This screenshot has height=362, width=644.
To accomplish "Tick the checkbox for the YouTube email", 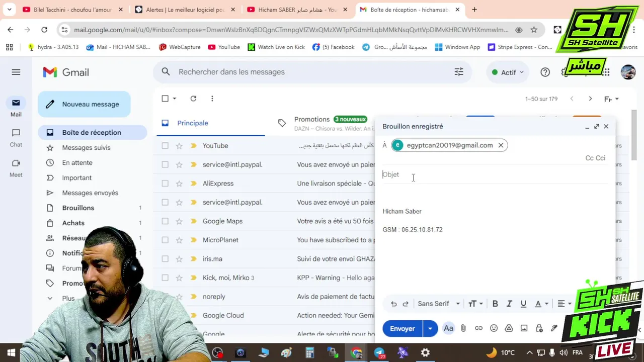I will (165, 146).
